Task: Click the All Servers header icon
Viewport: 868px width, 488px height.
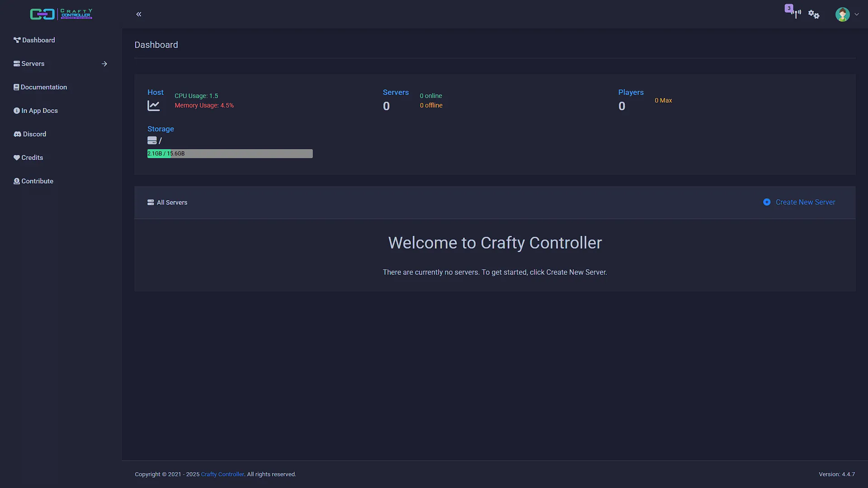Action: (x=151, y=202)
